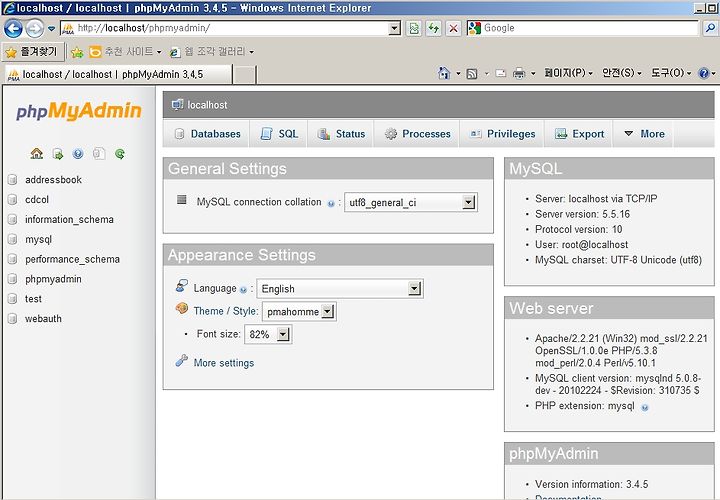This screenshot has width=720, height=500.
Task: Click the localhost phpMyAdmin 3.4.5 browser tab
Action: (118, 74)
